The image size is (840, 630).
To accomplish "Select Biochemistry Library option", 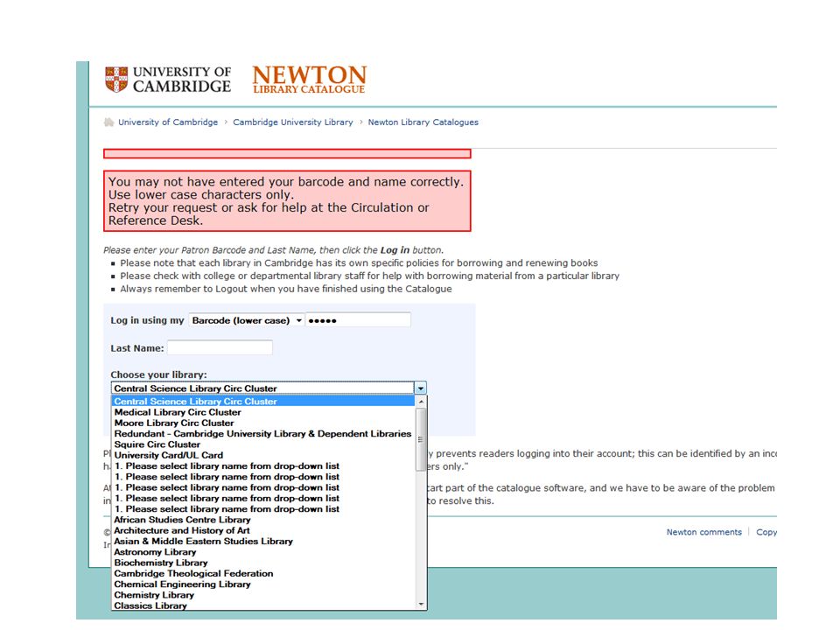I will point(262,563).
